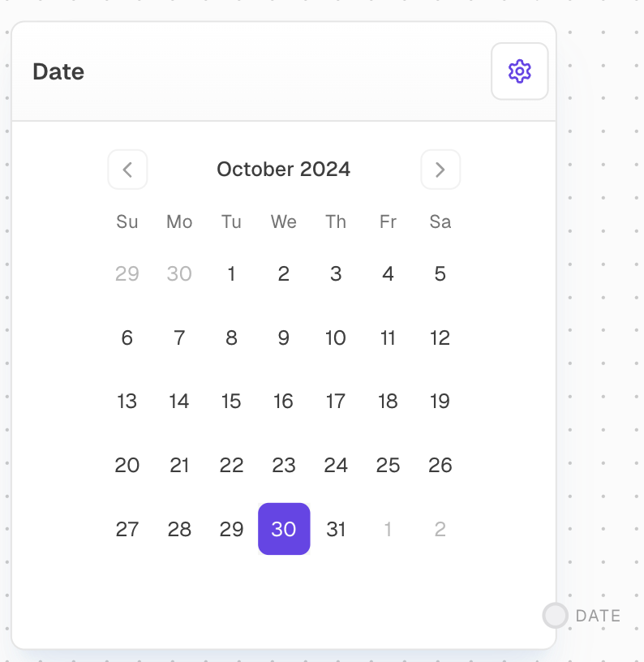644x662 pixels.
Task: Select October 1 on the calendar
Action: (x=231, y=274)
